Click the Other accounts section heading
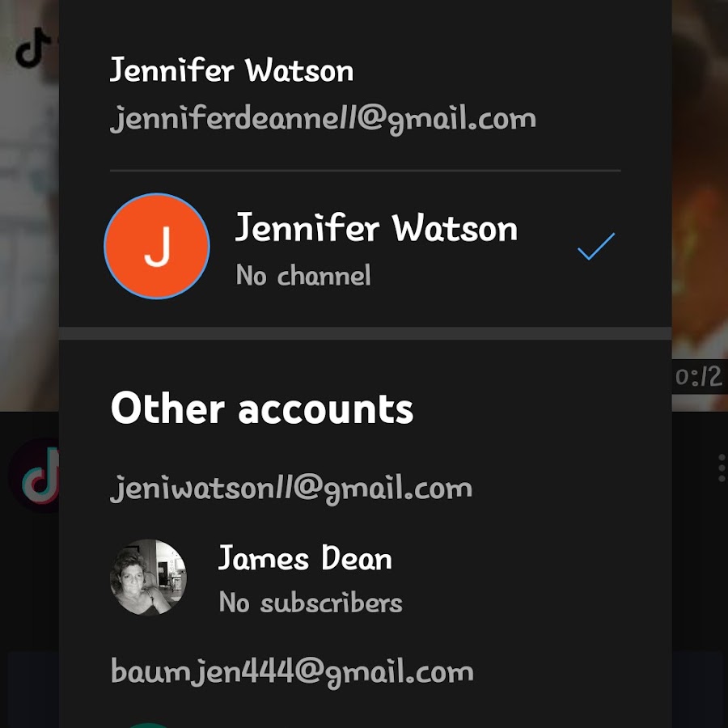The width and height of the screenshot is (728, 728). (x=262, y=408)
